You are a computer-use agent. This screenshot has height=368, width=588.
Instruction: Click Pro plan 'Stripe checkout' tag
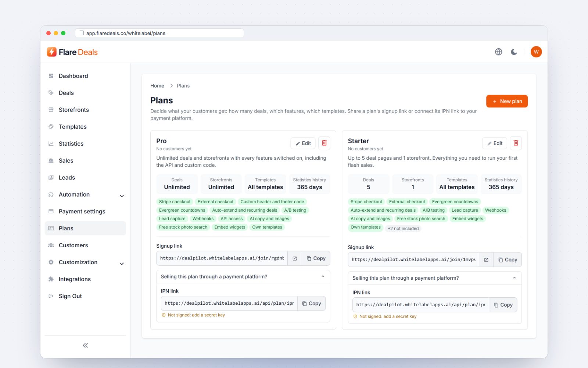(x=175, y=202)
